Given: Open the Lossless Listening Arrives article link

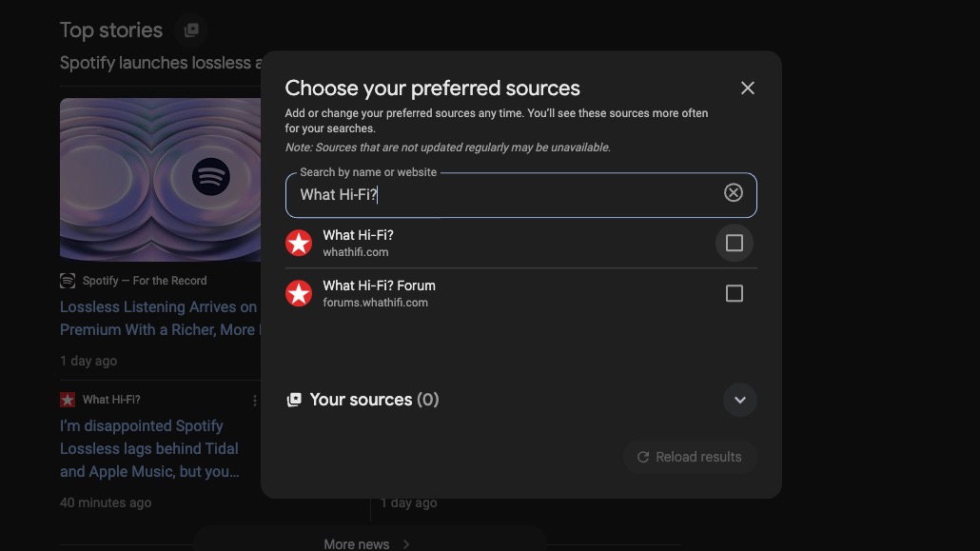Looking at the screenshot, I should pyautogui.click(x=161, y=319).
